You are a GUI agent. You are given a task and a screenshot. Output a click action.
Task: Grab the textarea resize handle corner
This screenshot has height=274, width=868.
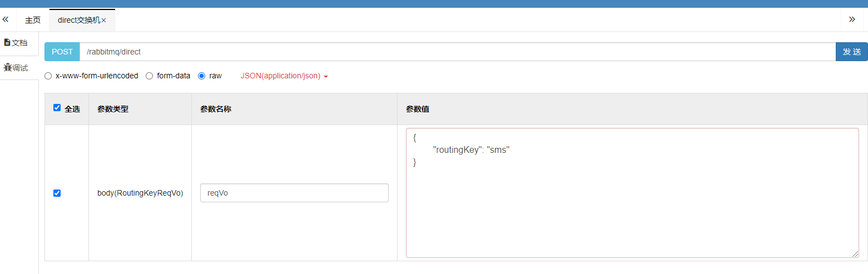(855, 254)
